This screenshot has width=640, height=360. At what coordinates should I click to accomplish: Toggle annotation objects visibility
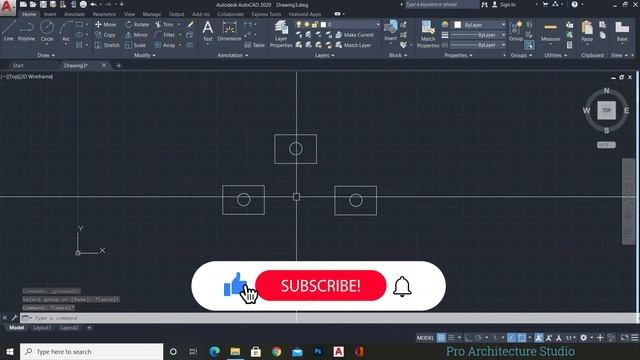click(x=539, y=338)
